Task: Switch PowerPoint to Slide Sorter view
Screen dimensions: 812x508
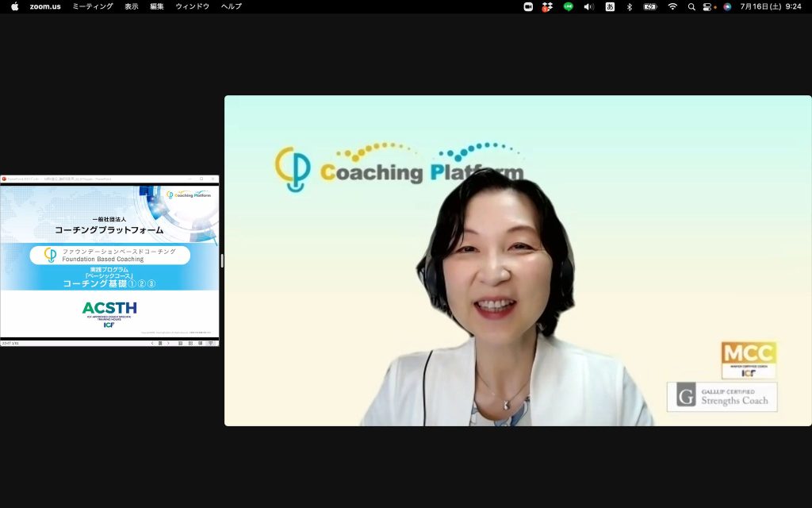Action: point(190,343)
